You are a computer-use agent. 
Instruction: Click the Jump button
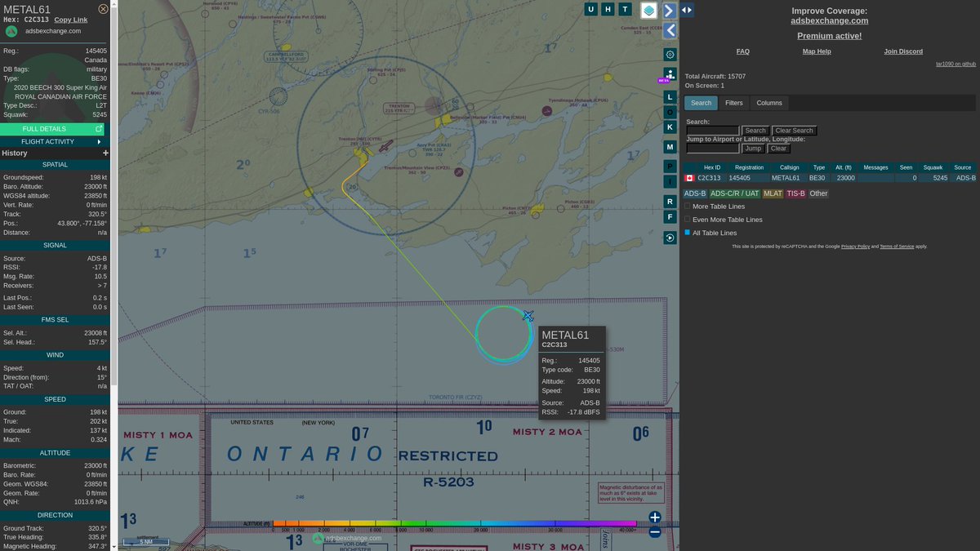tap(753, 149)
